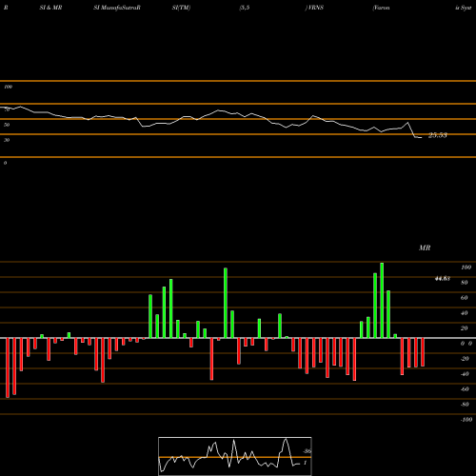Click the MR axis label -80

coord(465,405)
